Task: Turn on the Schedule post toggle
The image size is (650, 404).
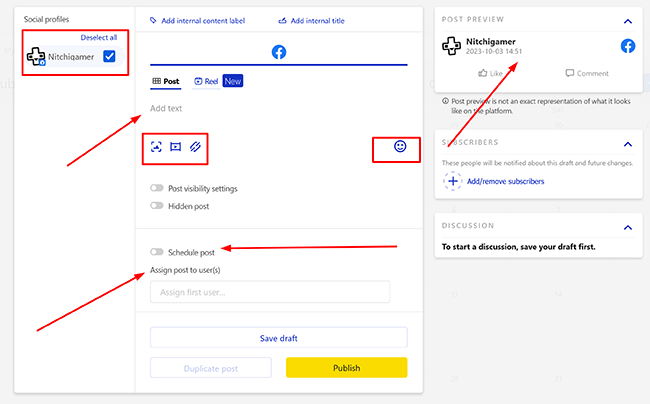Action: tap(157, 252)
